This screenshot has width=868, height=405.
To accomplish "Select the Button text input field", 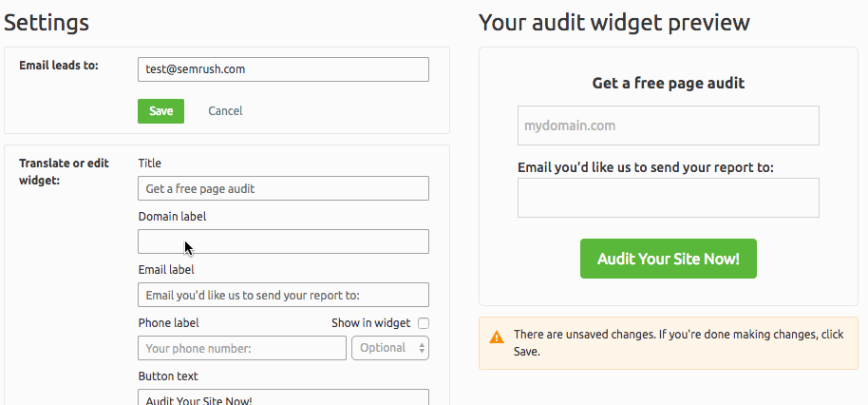I will pyautogui.click(x=283, y=397).
